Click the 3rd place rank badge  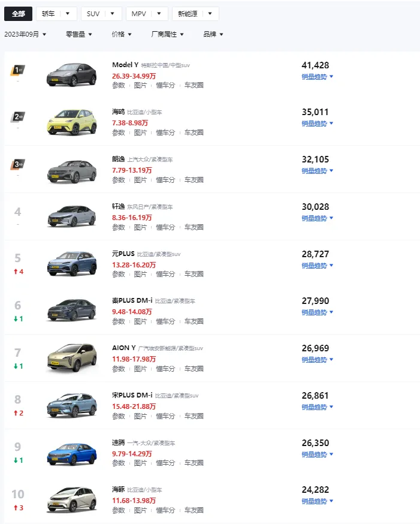point(18,164)
